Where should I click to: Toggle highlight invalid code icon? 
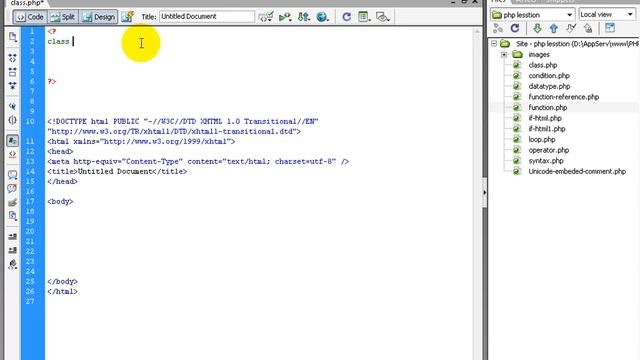coord(13,154)
